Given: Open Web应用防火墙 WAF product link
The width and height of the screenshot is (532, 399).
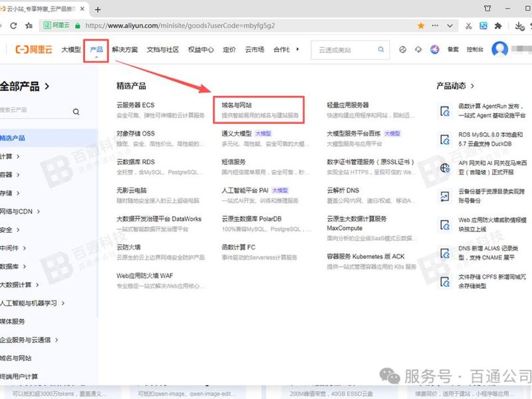Looking at the screenshot, I should [x=145, y=276].
